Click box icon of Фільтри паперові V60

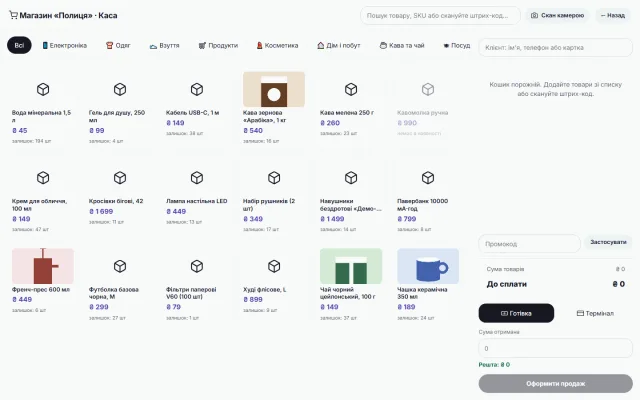pyautogui.click(x=197, y=266)
